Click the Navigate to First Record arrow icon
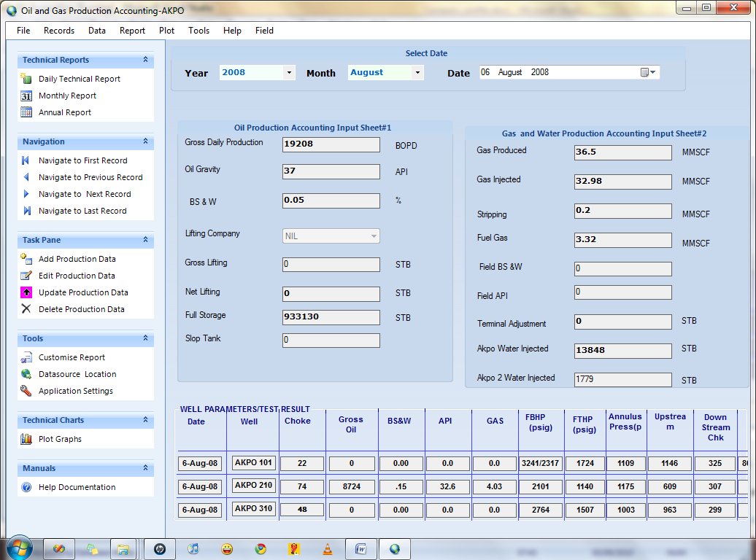Viewport: 756px width, 560px height. point(26,160)
